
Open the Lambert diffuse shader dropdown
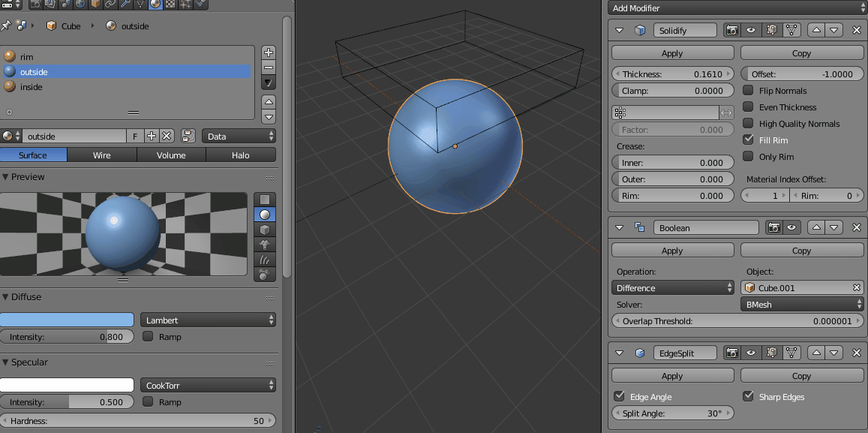tap(208, 320)
